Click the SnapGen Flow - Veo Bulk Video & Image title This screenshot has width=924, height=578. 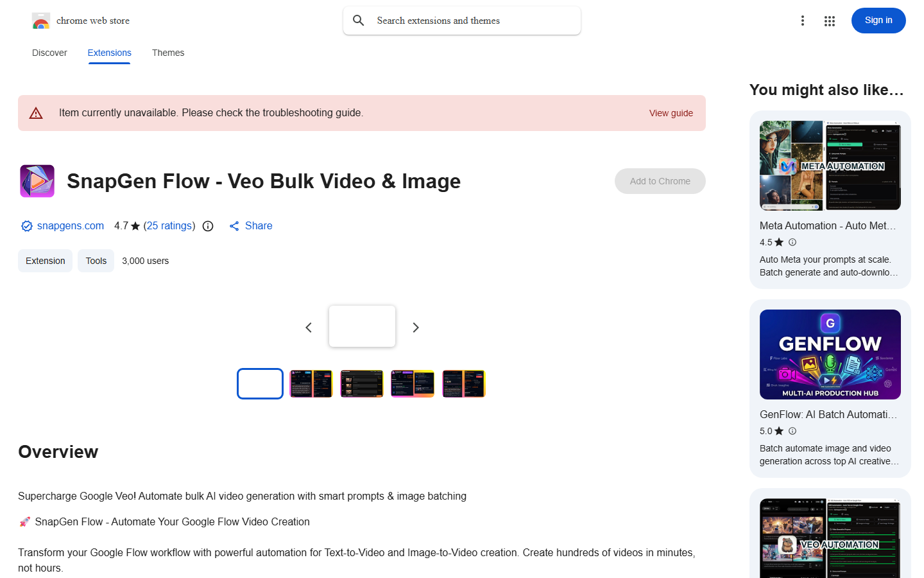click(264, 181)
